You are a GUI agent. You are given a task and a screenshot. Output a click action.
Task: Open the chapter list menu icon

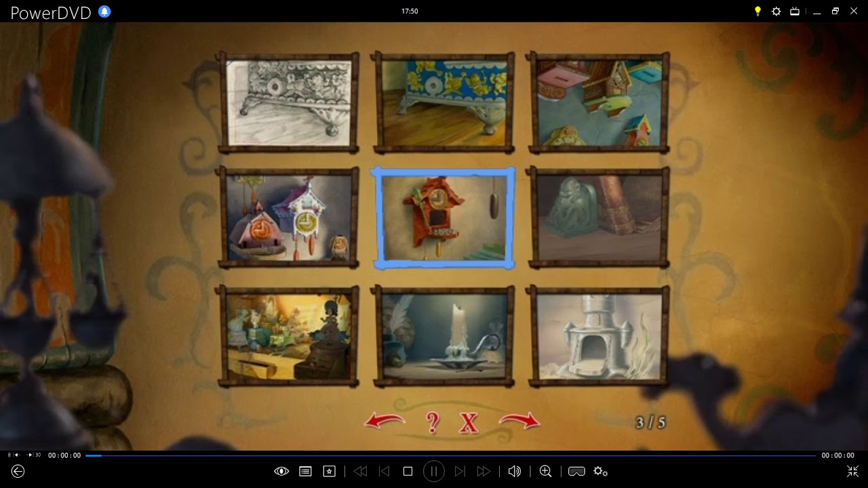pos(305,471)
